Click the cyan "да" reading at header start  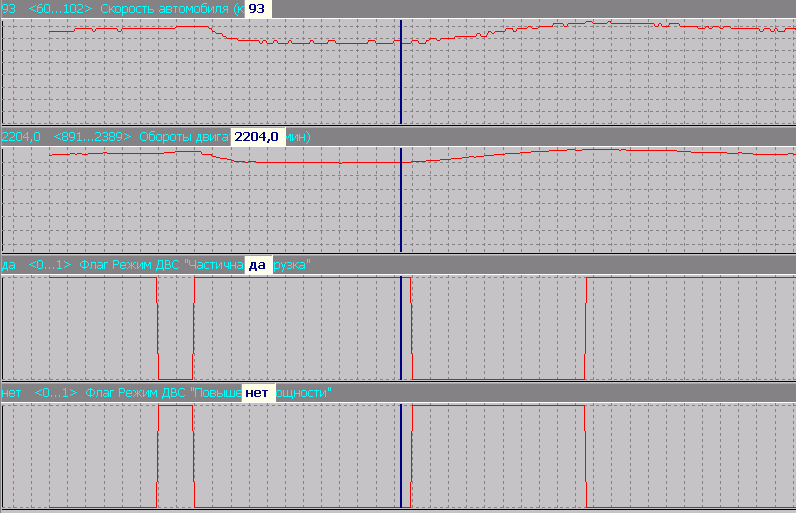(9, 265)
